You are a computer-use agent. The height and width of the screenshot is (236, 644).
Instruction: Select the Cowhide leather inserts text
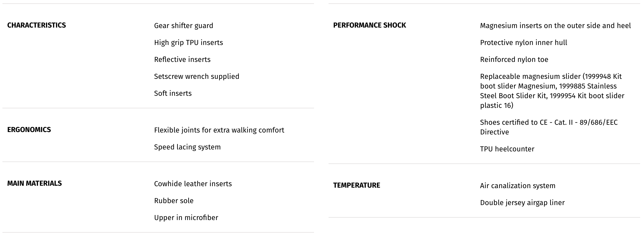tap(193, 184)
